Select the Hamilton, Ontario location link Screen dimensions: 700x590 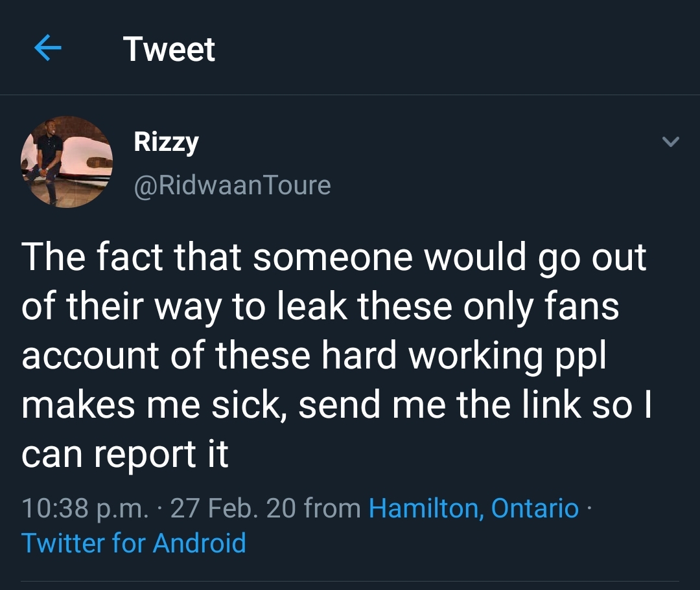click(x=473, y=508)
